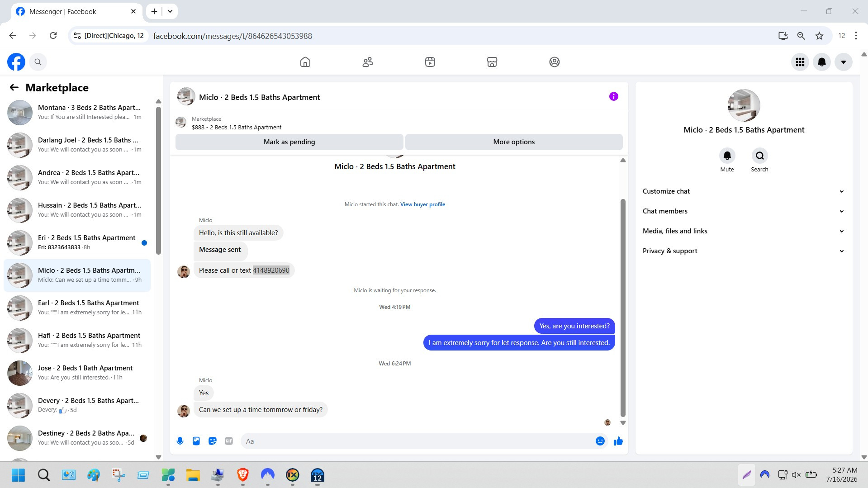Viewport: 868px width, 488px height.
Task: Open Facebook home via logo
Action: point(16,62)
